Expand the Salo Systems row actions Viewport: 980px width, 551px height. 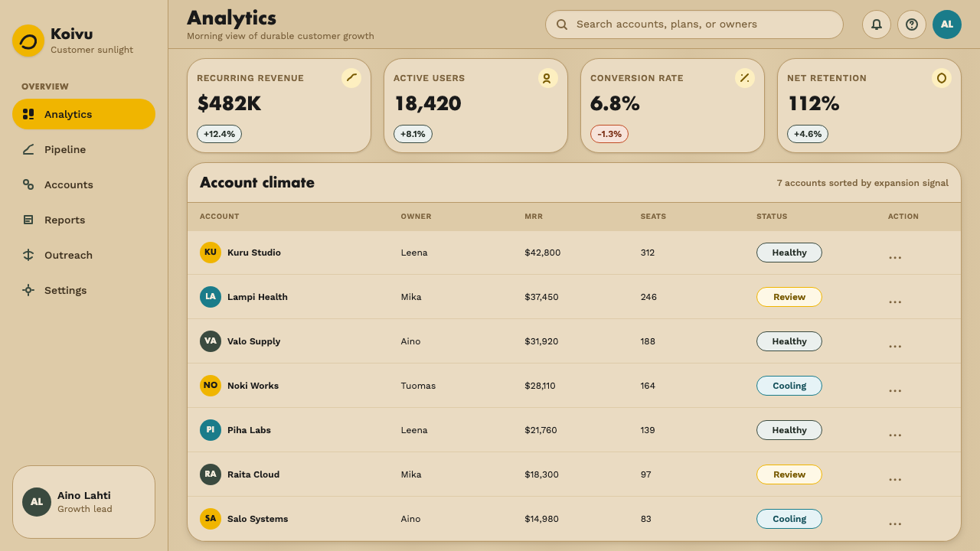click(x=895, y=523)
